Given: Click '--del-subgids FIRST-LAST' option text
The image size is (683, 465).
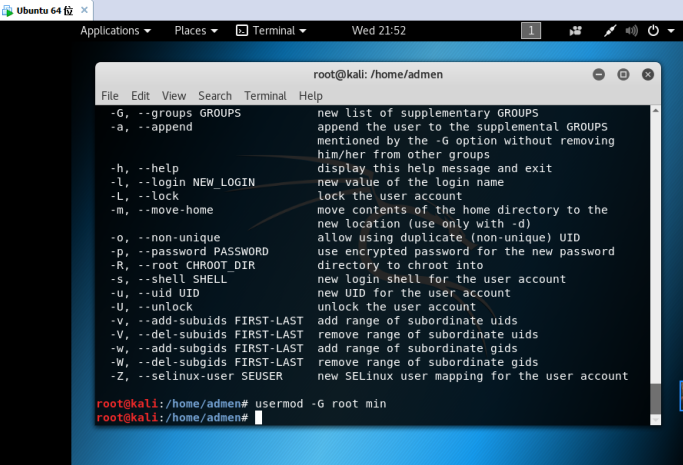Looking at the screenshot, I should [220, 362].
